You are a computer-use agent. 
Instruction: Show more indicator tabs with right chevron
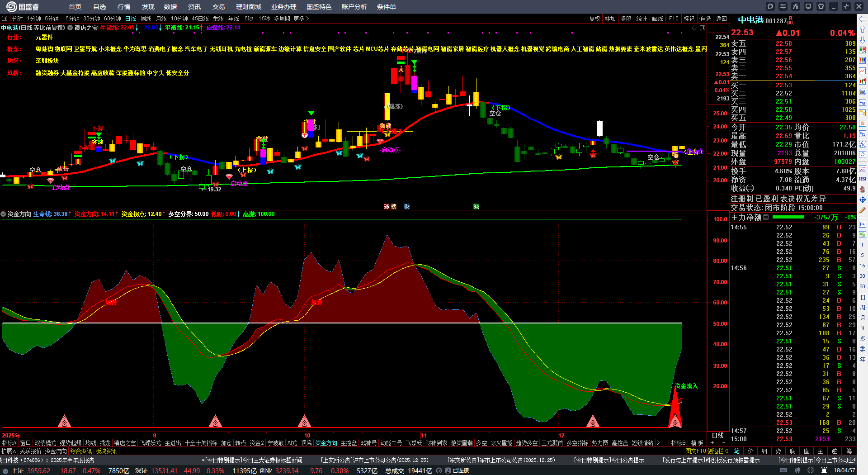coord(658,443)
